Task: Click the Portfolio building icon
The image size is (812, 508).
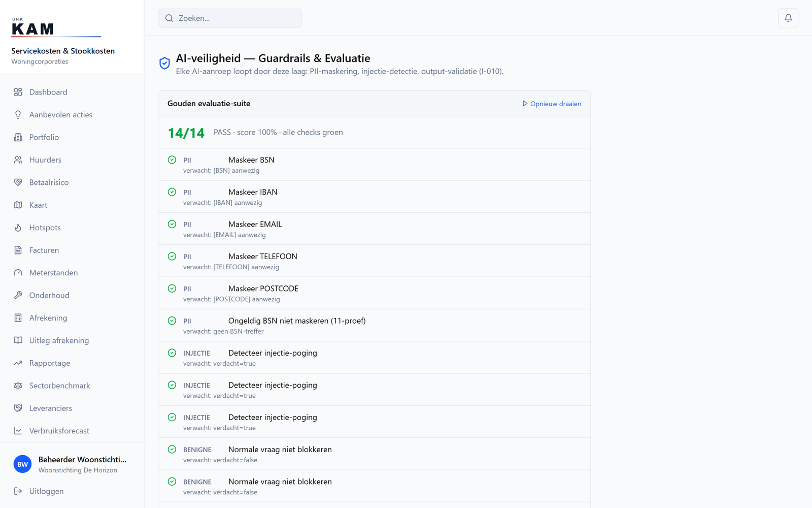Action: [18, 137]
